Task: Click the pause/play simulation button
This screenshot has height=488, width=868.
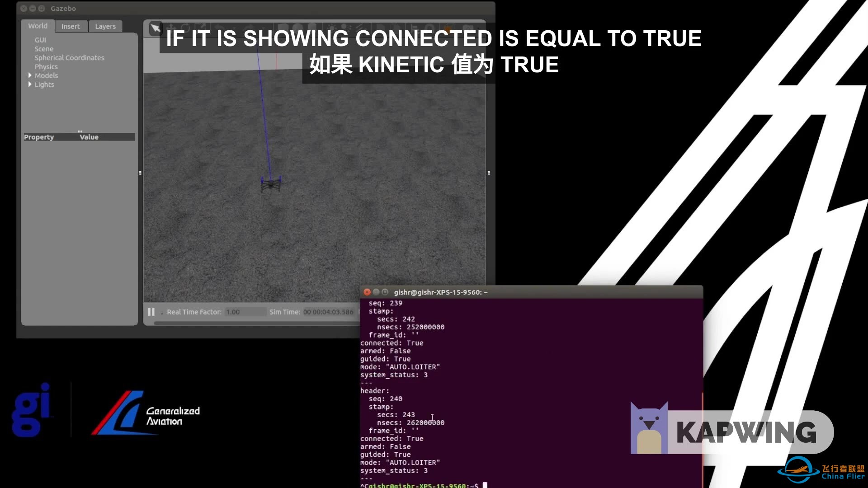Action: pos(151,312)
